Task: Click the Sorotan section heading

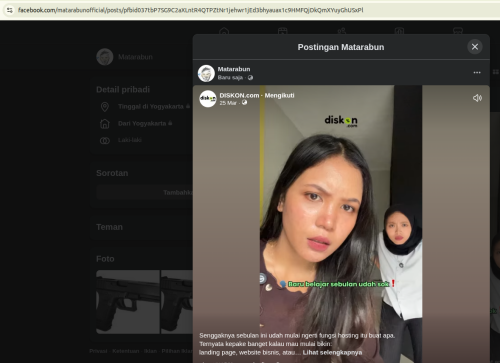Action: coord(112,173)
